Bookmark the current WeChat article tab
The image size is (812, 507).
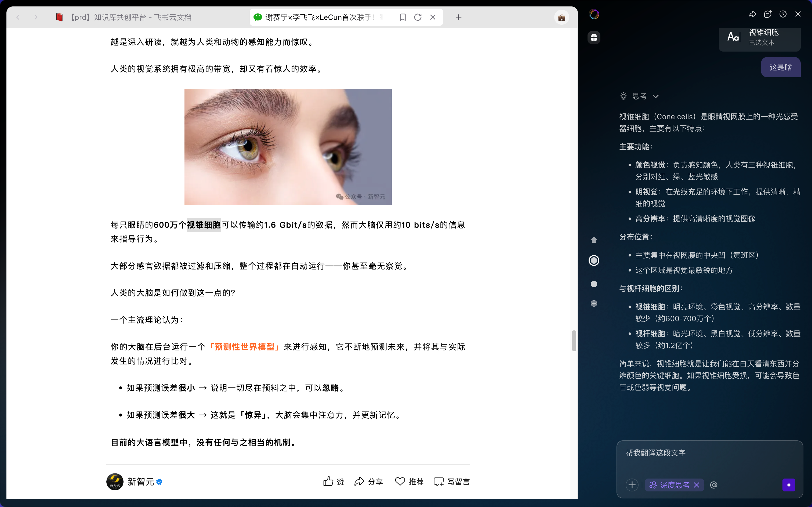[403, 17]
